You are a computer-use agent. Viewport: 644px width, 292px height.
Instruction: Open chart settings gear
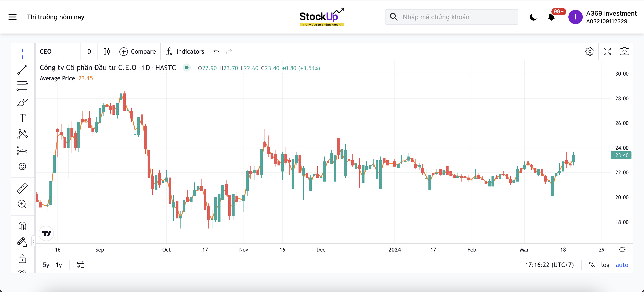pos(590,51)
